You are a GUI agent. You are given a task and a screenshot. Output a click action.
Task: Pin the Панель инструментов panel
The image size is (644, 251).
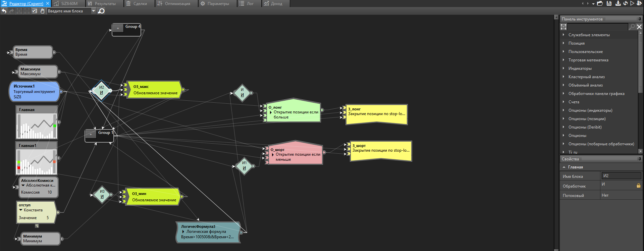click(x=640, y=19)
